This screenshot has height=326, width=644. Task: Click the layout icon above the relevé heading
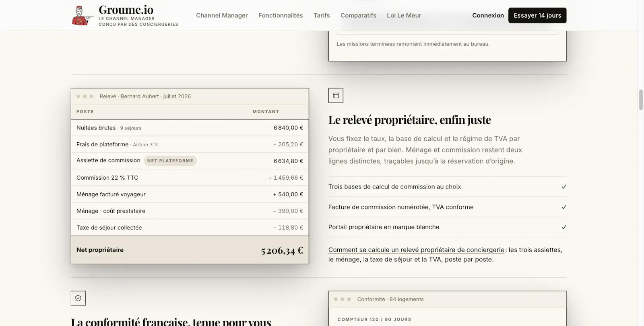(336, 96)
